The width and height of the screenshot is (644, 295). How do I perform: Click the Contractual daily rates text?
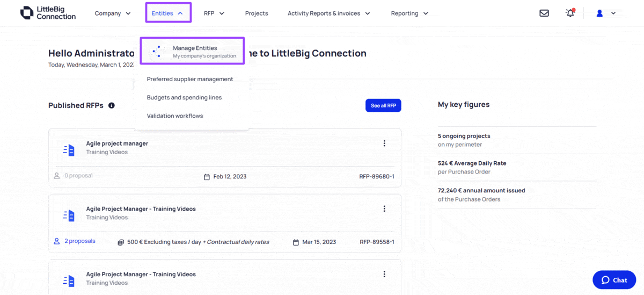(x=238, y=242)
